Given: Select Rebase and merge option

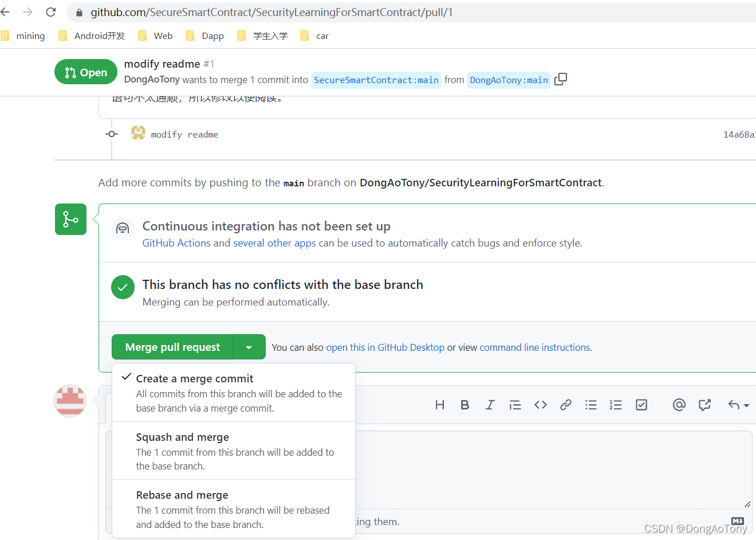Looking at the screenshot, I should click(x=234, y=509).
